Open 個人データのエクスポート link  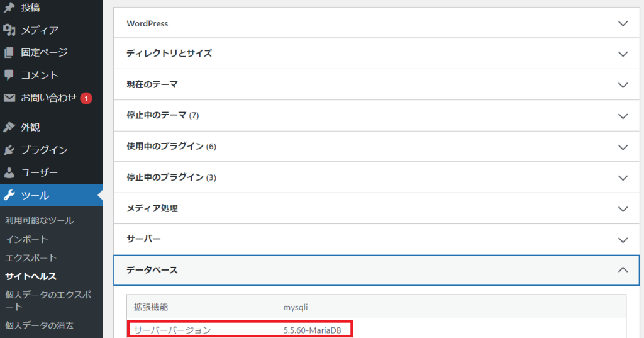pyautogui.click(x=48, y=301)
